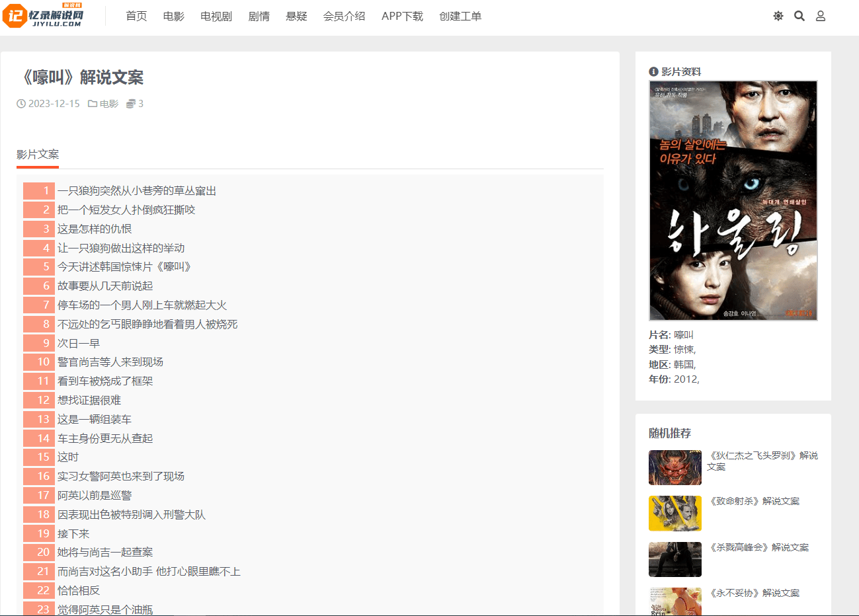This screenshot has width=859, height=616.
Task: Click the 影片资料 info heading
Action: coord(675,71)
